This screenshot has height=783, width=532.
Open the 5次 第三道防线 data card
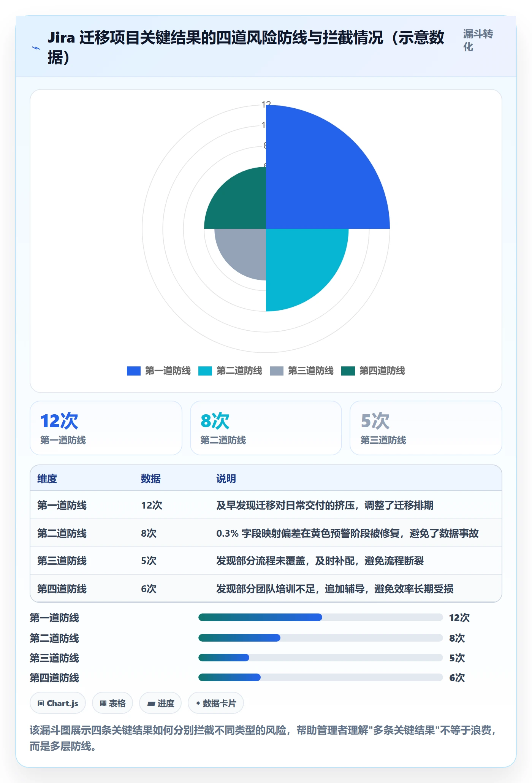tap(426, 428)
